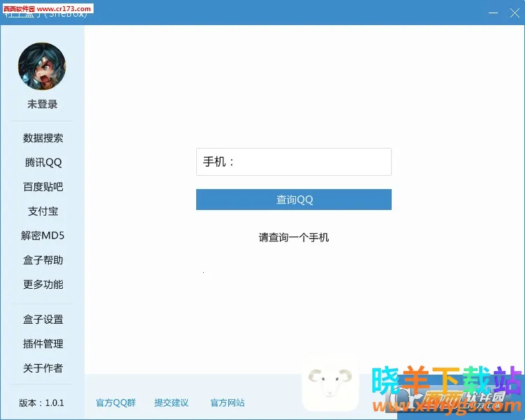Open 盒子设置 settings
Screen dimensions: 525x420
point(43,320)
